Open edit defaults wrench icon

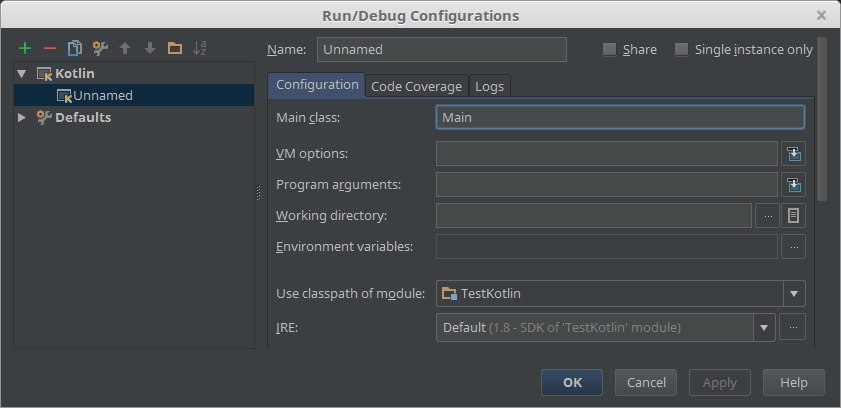100,49
